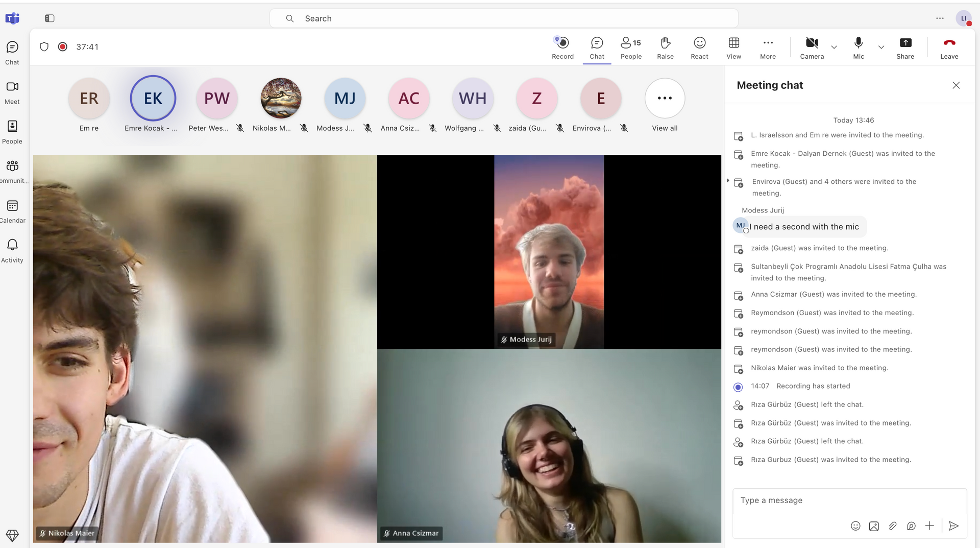Screen dimensions: 980x548
Task: Click the Search field at top
Action: [x=504, y=18]
